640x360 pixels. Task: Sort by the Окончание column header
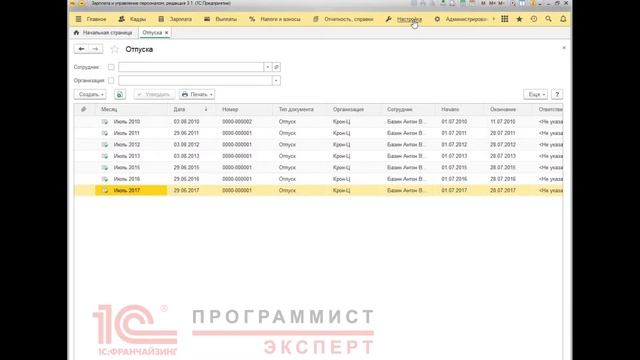point(508,109)
